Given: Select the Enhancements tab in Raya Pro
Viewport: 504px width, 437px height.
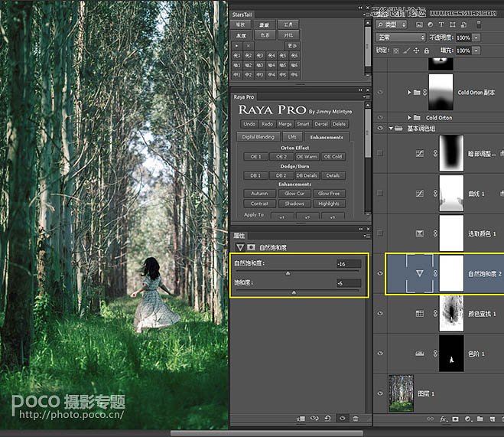Looking at the screenshot, I should [x=327, y=137].
